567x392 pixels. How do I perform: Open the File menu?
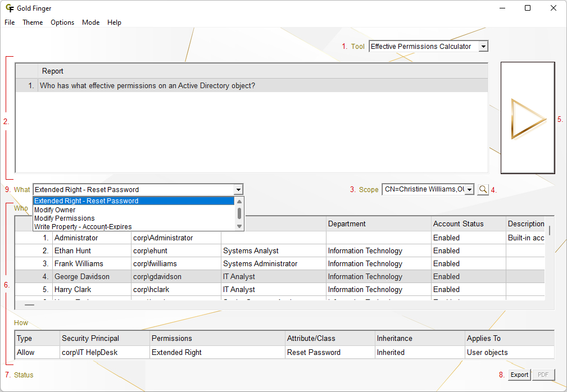pyautogui.click(x=10, y=22)
